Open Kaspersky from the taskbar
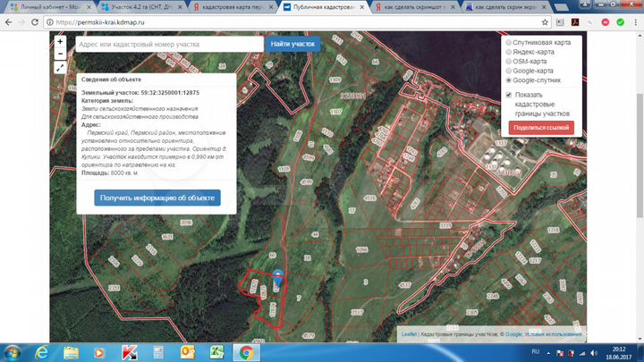Image resolution: width=644 pixels, height=362 pixels. click(x=128, y=351)
